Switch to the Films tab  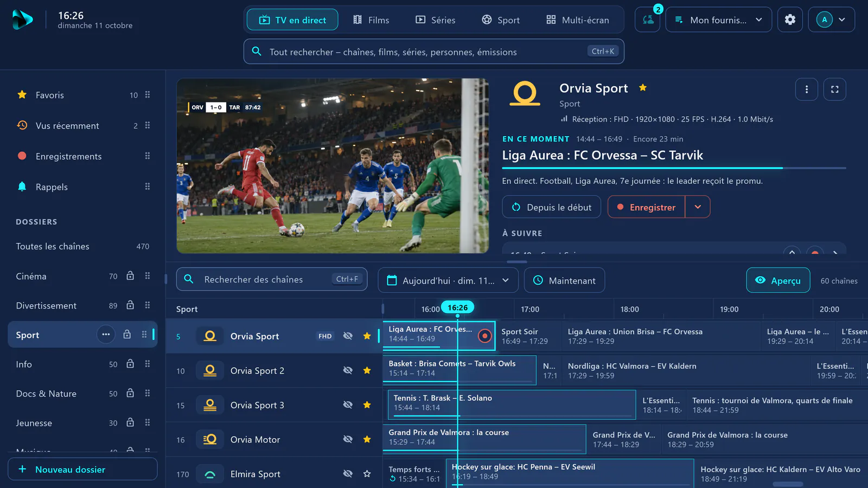pos(371,20)
